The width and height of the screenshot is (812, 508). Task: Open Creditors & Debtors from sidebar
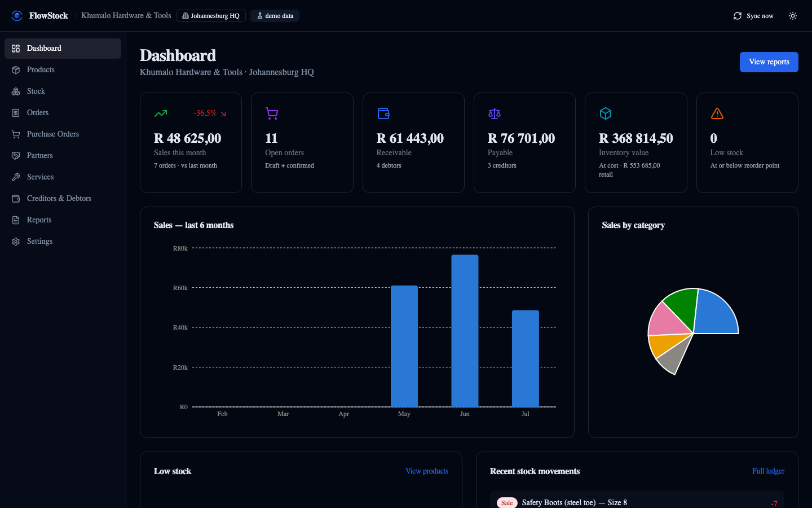[x=63, y=199]
